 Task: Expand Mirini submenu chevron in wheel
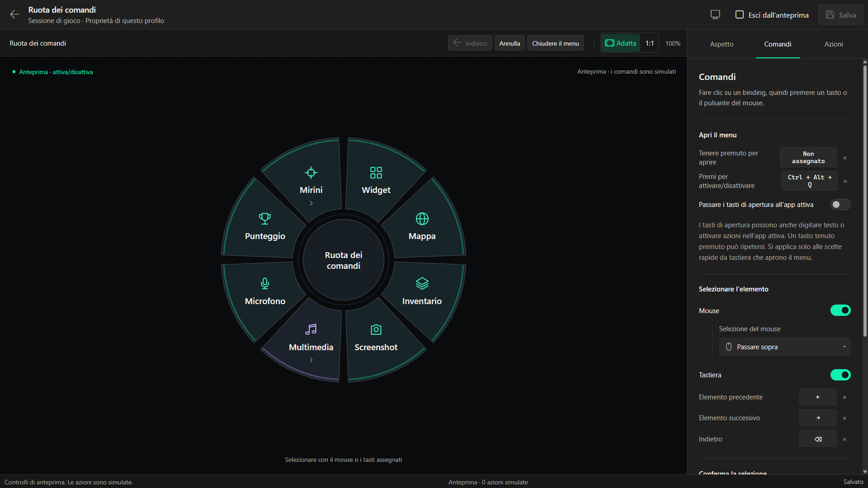coord(311,203)
